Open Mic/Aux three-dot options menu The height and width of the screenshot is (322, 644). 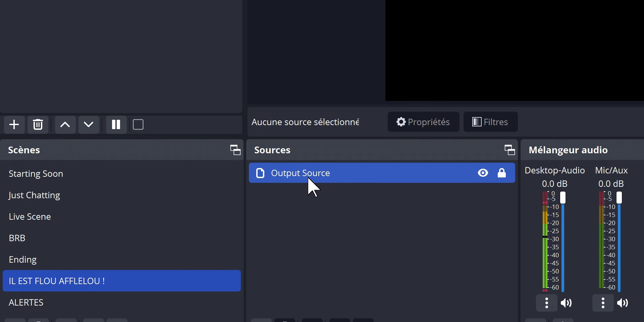click(603, 303)
